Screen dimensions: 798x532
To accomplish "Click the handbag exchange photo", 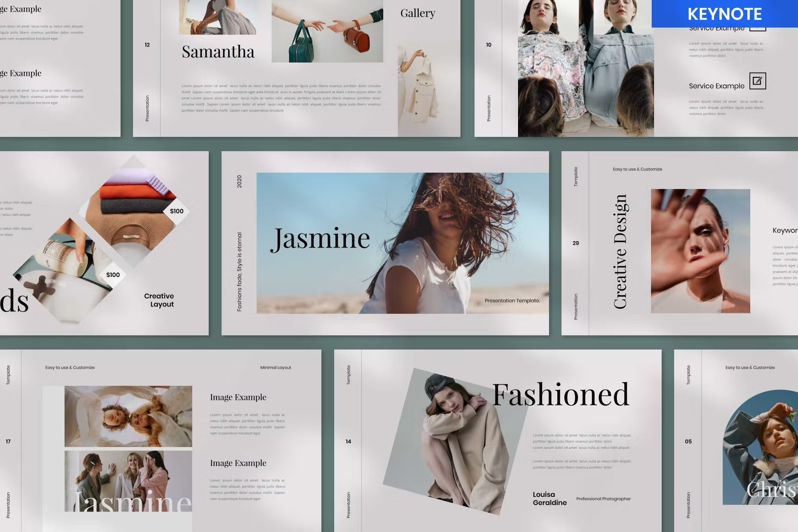I will pos(327,31).
